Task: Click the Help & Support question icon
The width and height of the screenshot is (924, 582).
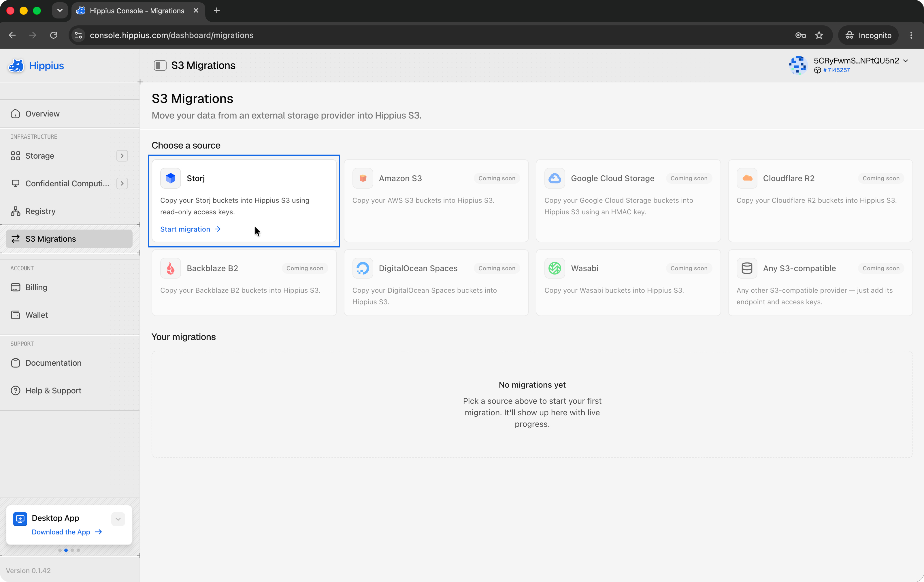Action: point(15,390)
